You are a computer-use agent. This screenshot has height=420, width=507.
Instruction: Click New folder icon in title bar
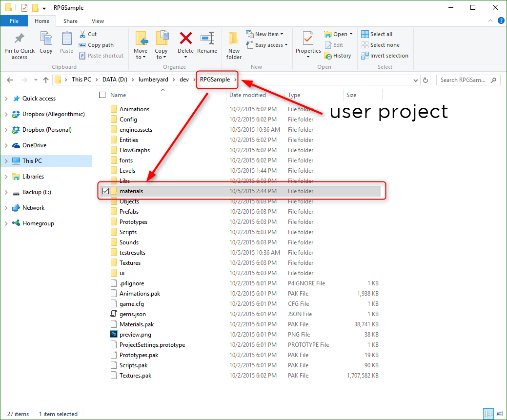coord(35,7)
